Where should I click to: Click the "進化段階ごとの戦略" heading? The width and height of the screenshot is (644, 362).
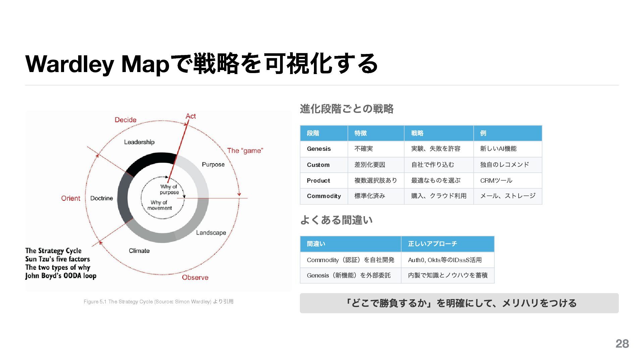click(x=346, y=109)
